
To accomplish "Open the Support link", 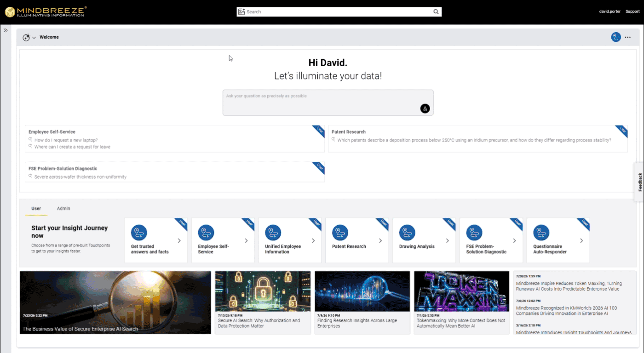I will point(632,12).
